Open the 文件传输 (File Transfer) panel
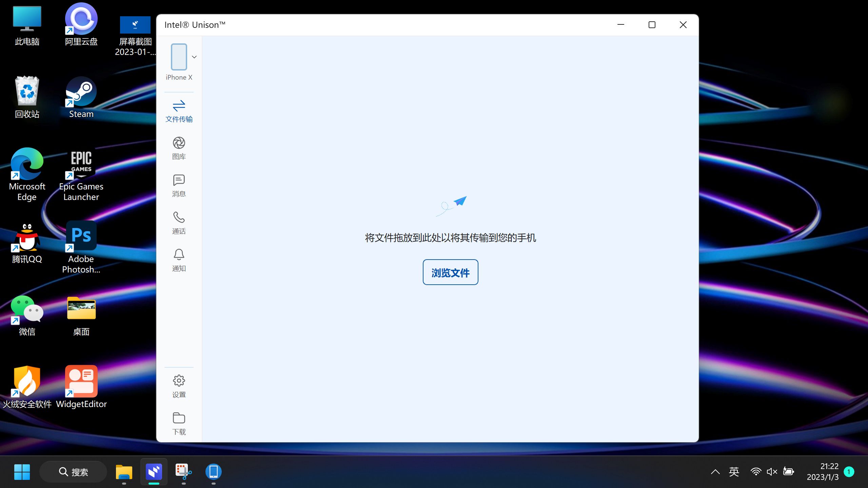Screen dimensions: 868x488 [x=179, y=110]
